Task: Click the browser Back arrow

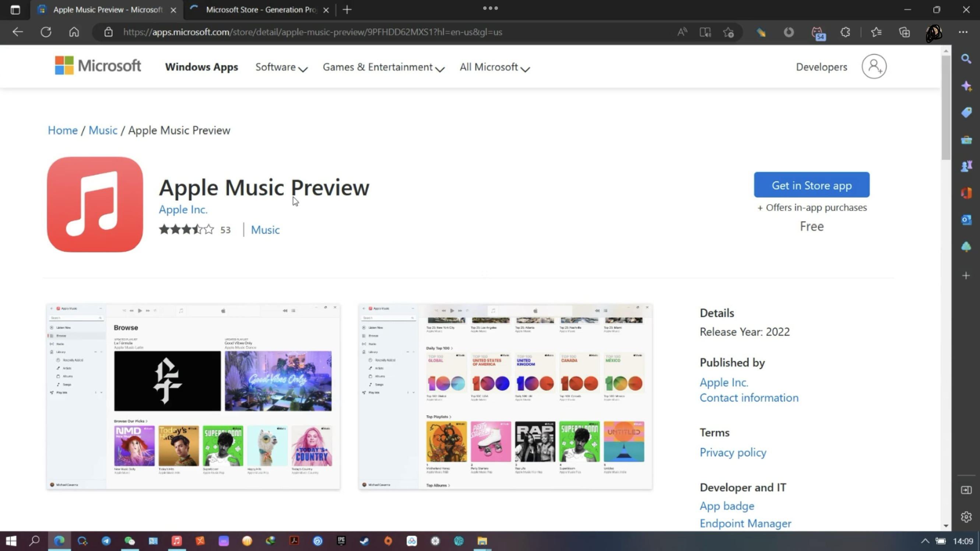Action: [x=18, y=32]
